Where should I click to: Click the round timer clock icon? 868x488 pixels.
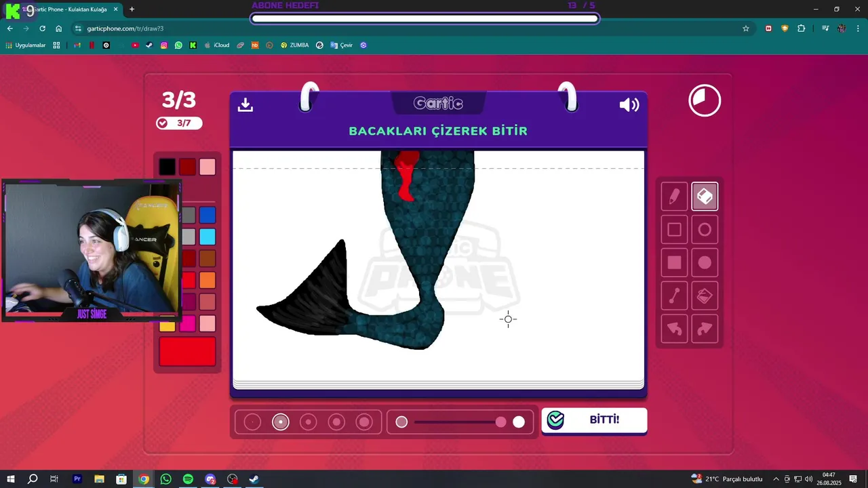point(705,101)
